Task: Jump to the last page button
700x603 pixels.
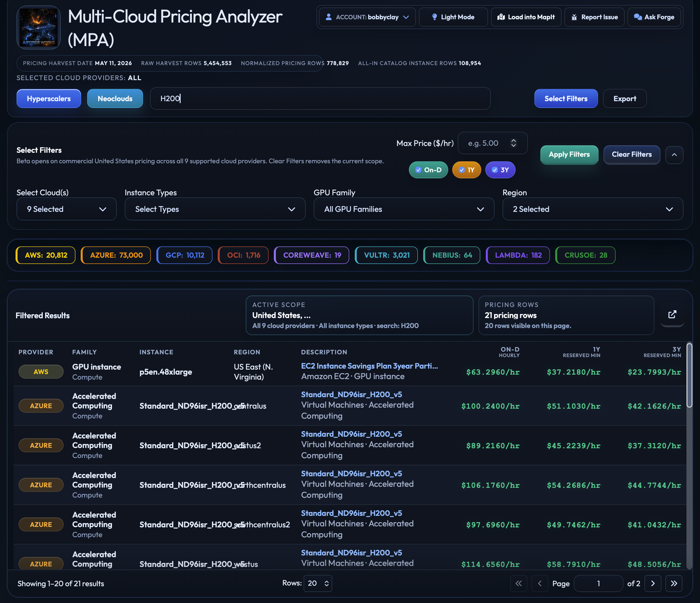Action: (x=674, y=583)
